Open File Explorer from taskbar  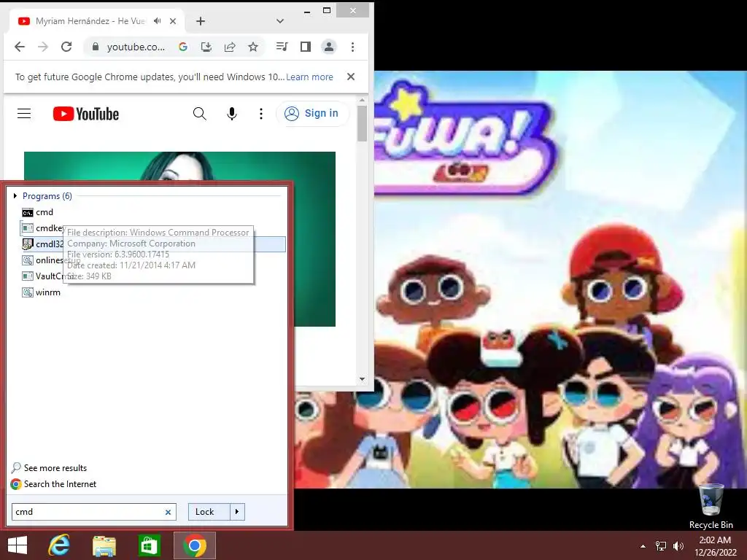click(104, 545)
